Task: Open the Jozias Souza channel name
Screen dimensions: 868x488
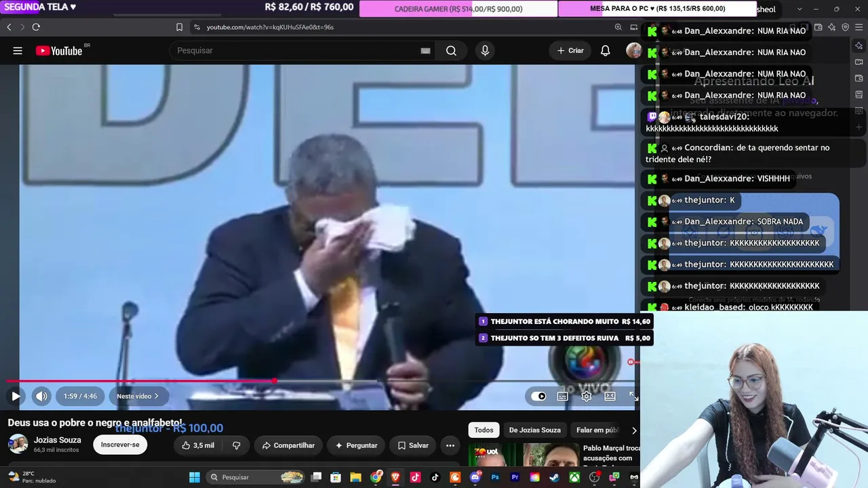Action: (x=58, y=440)
